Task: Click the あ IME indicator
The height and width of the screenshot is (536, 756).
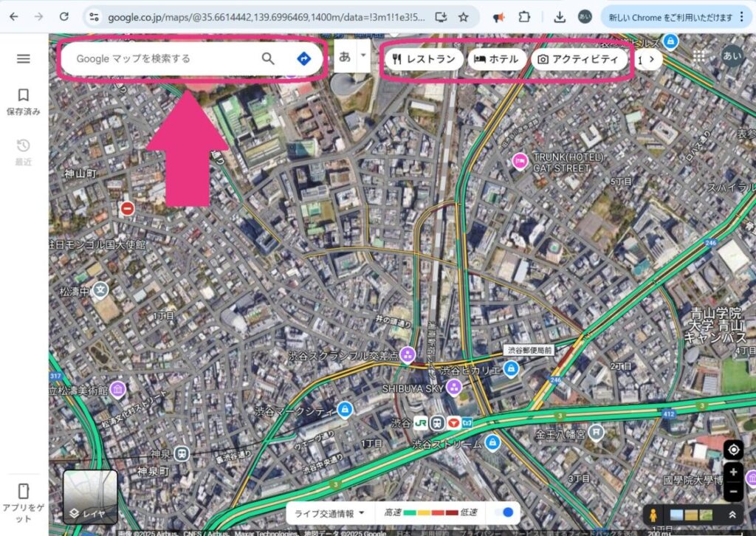Action: coord(345,56)
